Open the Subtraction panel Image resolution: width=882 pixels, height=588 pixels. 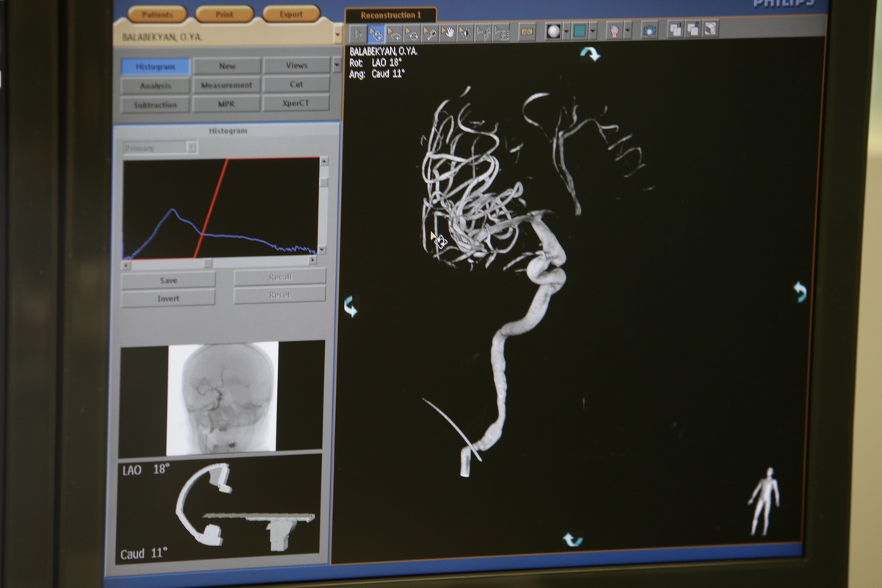pos(155,105)
